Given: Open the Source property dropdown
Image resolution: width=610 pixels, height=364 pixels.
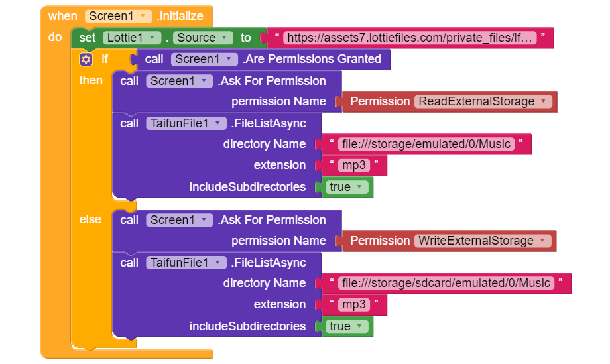Looking at the screenshot, I should 203,38.
